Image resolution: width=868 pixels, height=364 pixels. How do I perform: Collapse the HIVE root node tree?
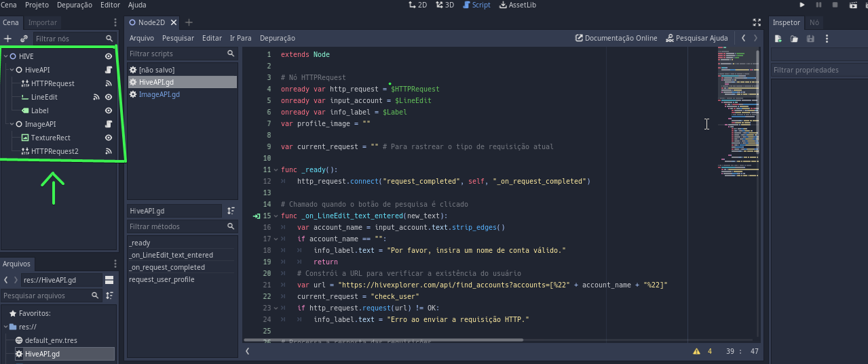[5, 56]
